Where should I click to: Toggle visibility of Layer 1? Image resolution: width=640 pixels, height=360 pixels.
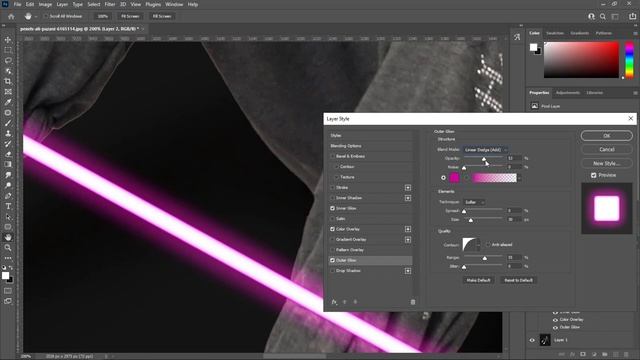[532, 340]
